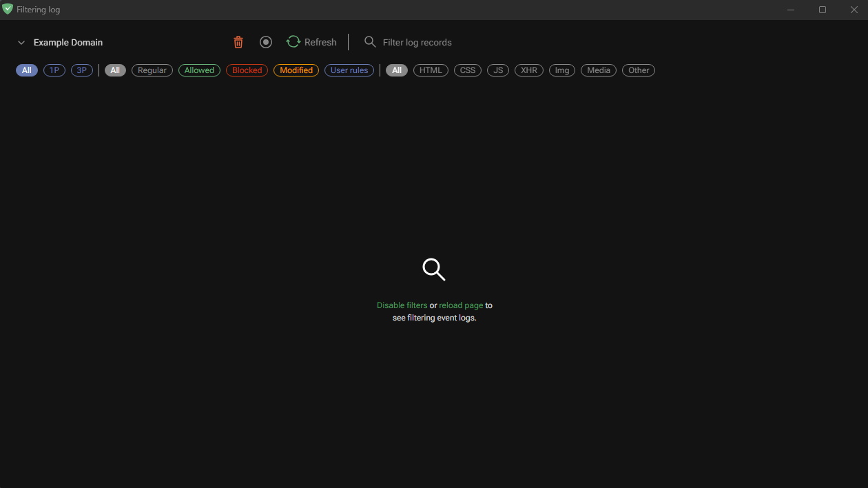Select the XHR resource filter
868x488 pixels.
(528, 70)
